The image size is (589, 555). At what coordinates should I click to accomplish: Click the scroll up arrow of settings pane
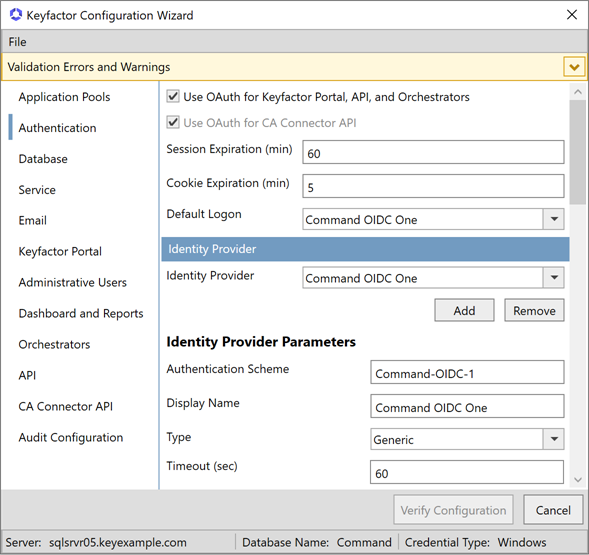tap(578, 92)
